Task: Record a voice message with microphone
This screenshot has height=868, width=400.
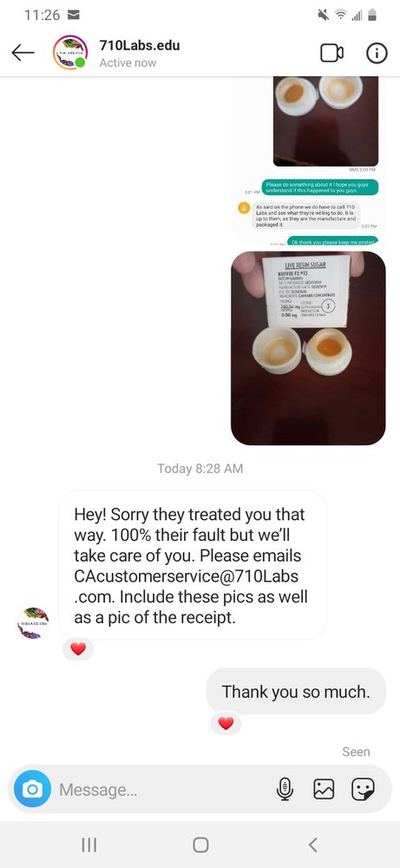Action: pyautogui.click(x=285, y=789)
